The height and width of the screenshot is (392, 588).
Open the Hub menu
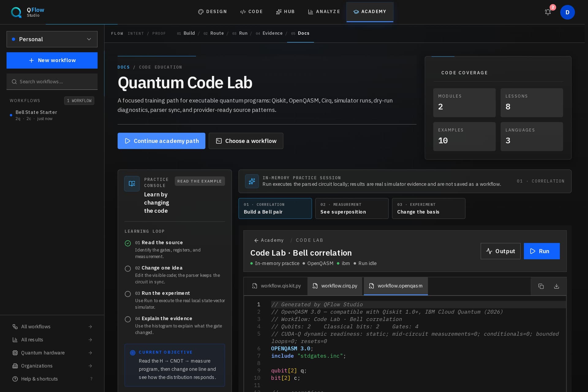coord(285,12)
